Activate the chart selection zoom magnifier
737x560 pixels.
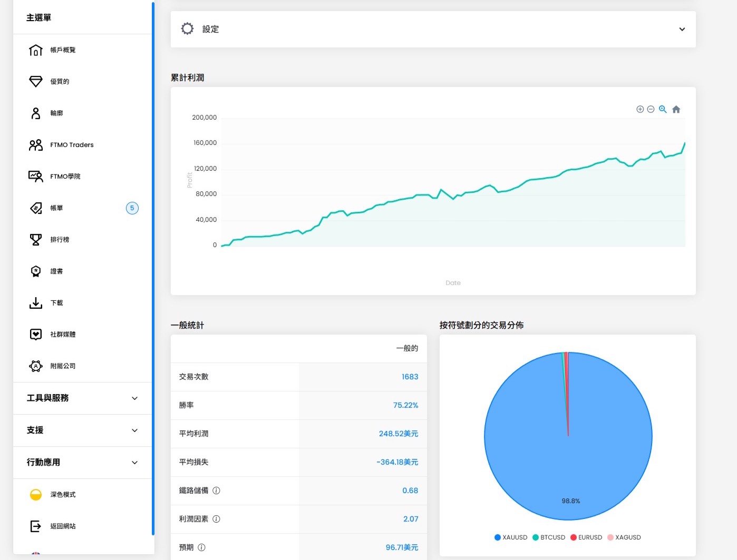(663, 110)
